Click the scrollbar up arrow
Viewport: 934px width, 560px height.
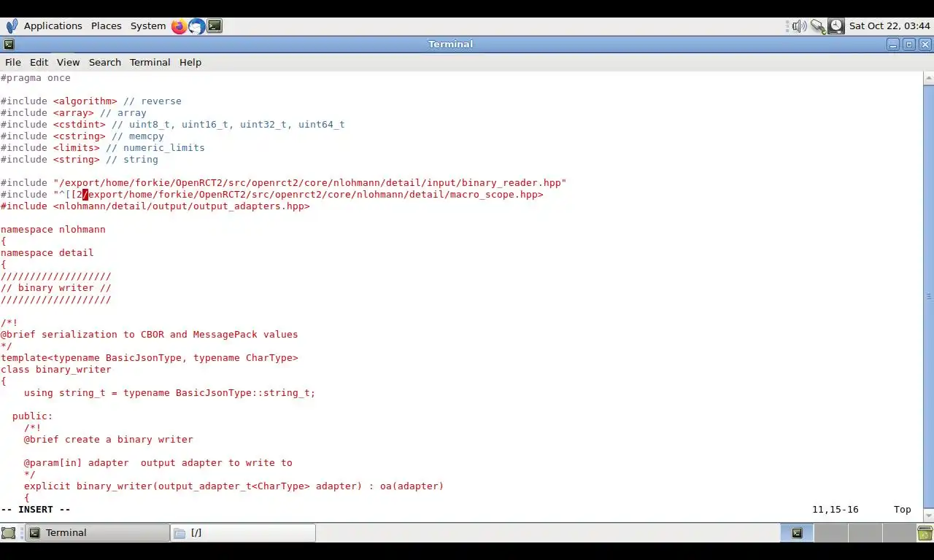click(928, 77)
